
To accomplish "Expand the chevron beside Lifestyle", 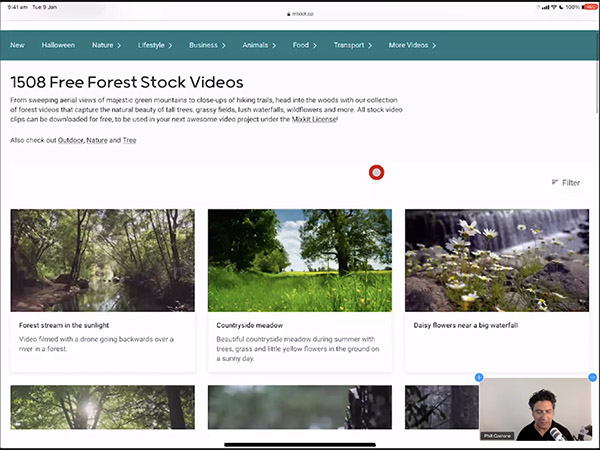I will [x=170, y=46].
